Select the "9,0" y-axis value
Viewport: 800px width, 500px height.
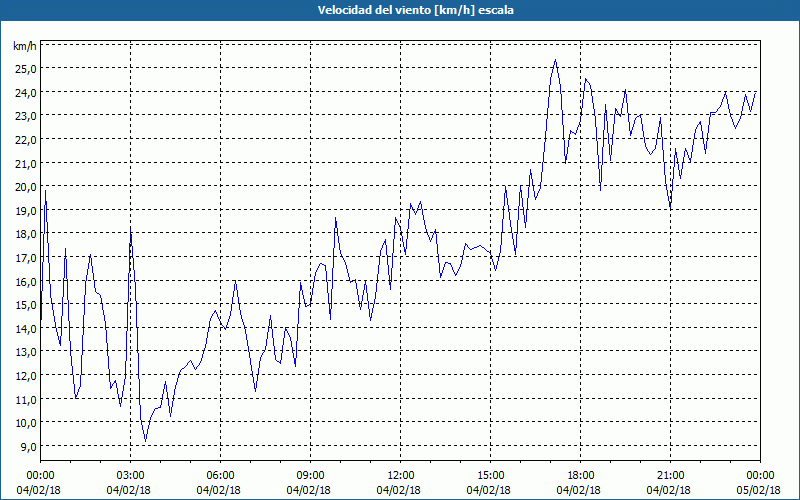pyautogui.click(x=28, y=446)
